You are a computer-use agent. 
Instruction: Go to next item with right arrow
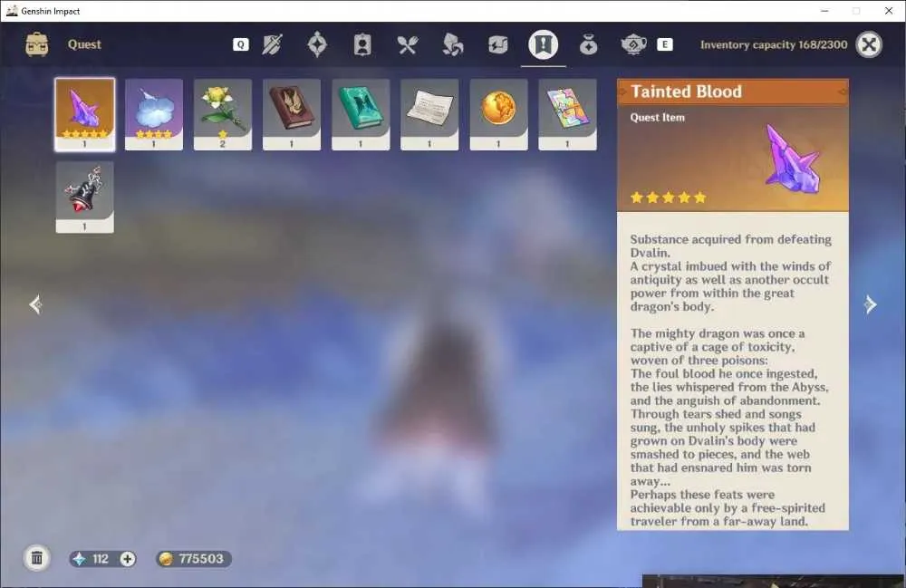pos(870,304)
